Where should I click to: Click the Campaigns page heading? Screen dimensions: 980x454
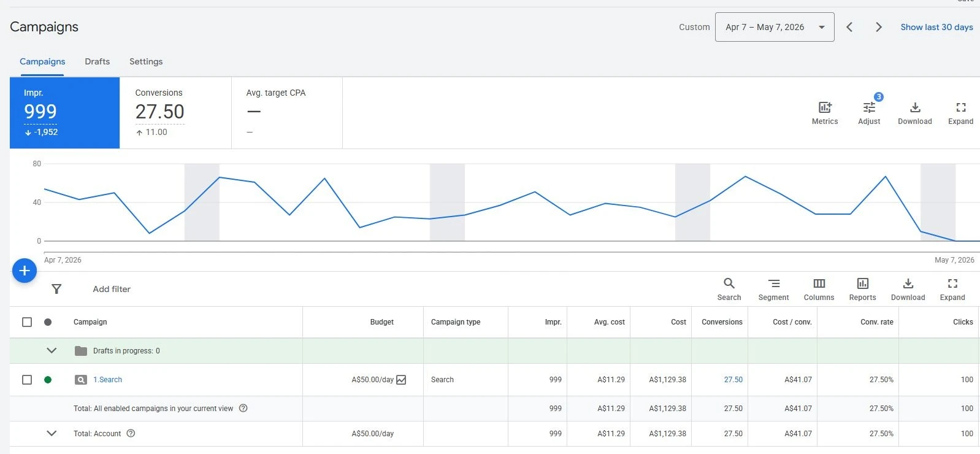(44, 27)
